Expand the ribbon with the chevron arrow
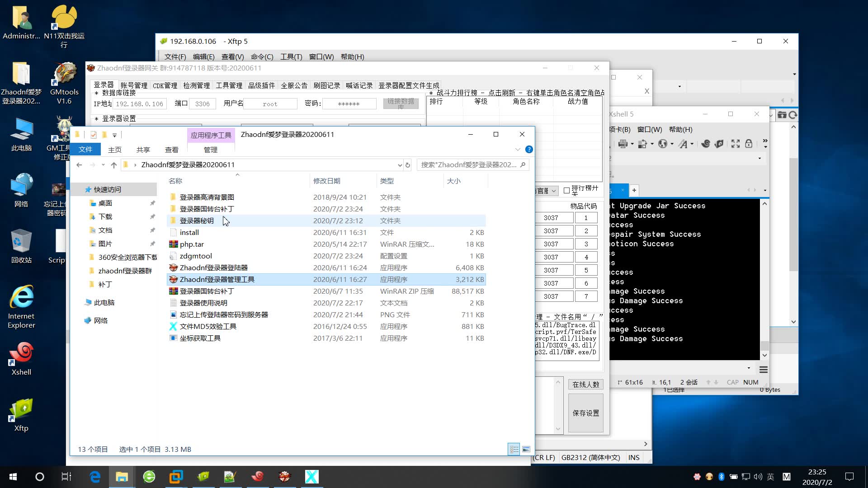This screenshot has width=868, height=488. (518, 150)
